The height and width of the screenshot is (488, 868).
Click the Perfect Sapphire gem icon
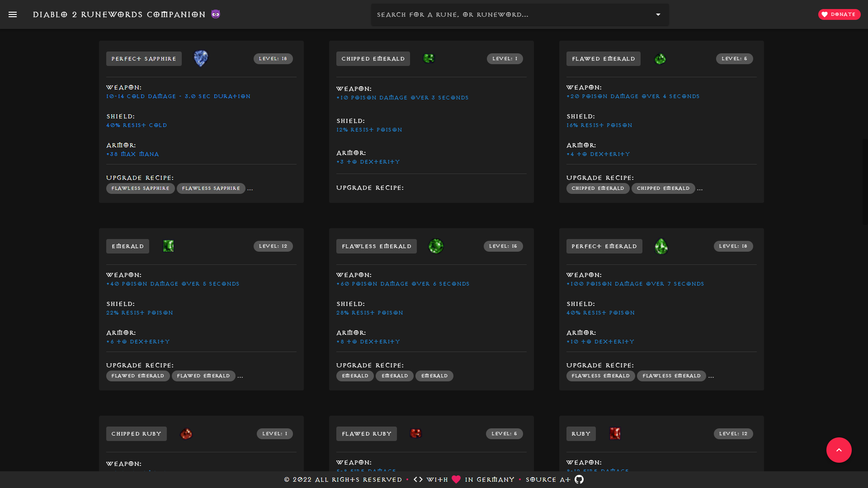201,59
